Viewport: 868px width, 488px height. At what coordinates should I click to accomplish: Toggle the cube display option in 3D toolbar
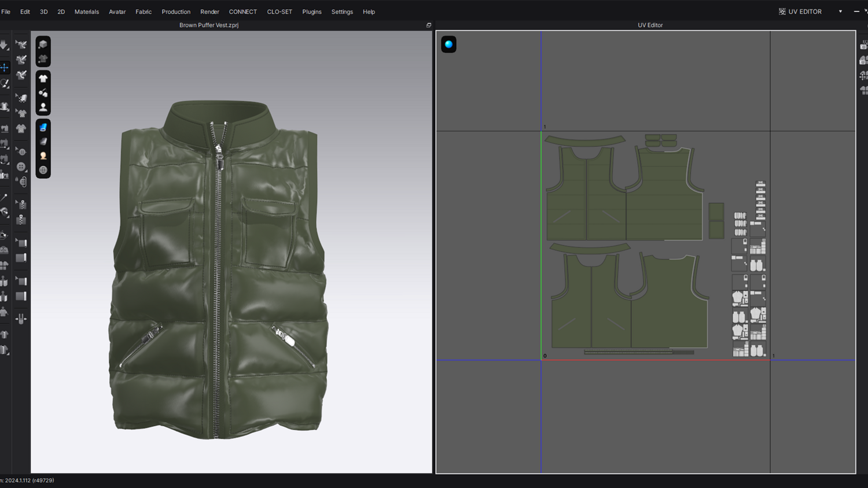tap(43, 44)
